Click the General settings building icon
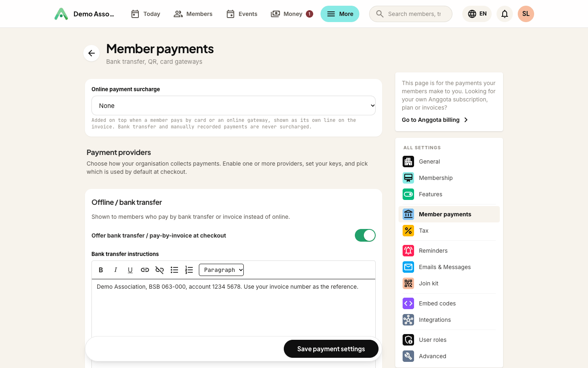Screen dimensions: 588x368 click(408, 162)
